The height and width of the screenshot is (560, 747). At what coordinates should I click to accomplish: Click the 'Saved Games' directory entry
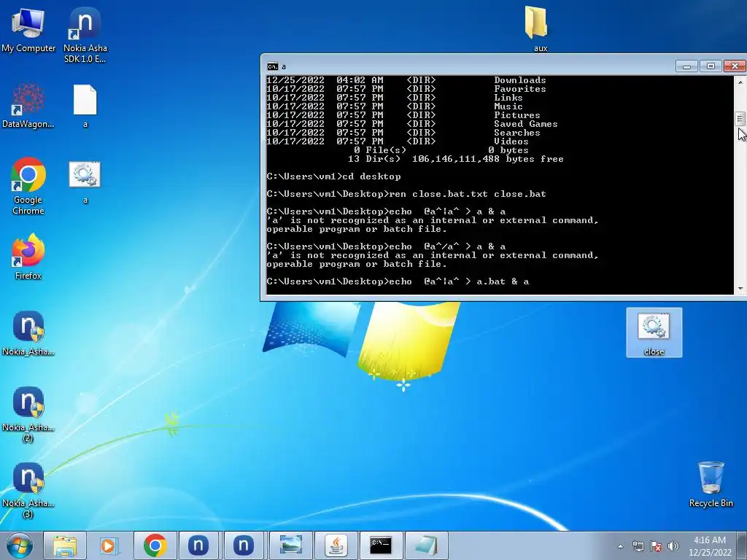click(525, 124)
